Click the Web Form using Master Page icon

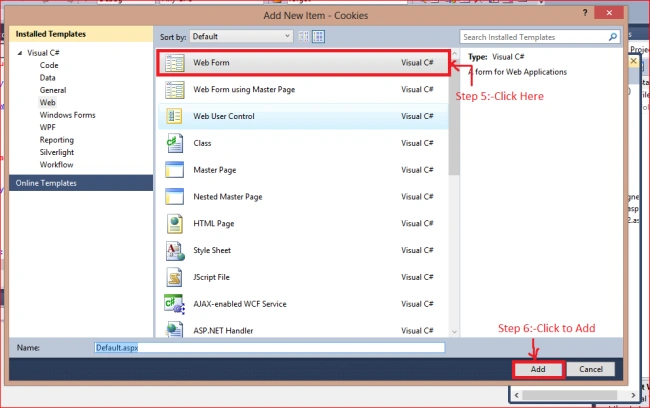[175, 90]
